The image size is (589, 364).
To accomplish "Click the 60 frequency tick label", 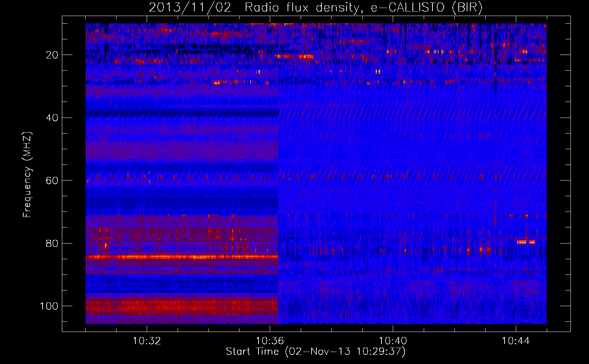I will click(52, 181).
